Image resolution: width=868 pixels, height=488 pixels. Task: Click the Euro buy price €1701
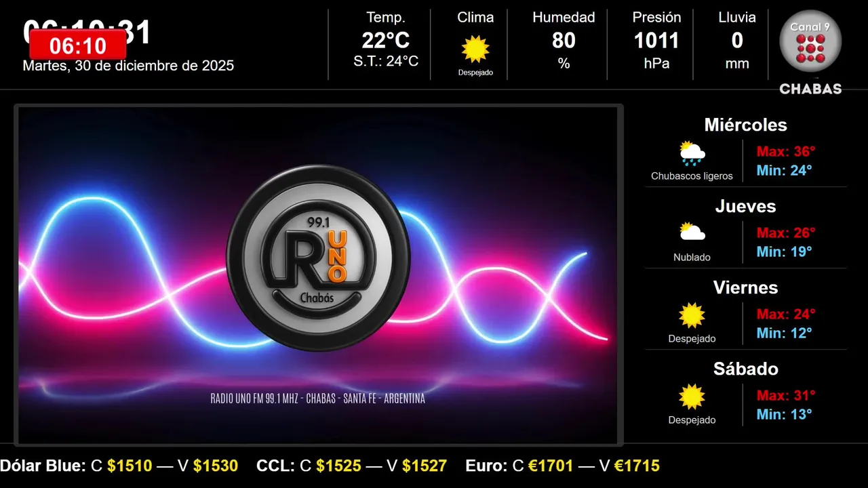tap(551, 466)
